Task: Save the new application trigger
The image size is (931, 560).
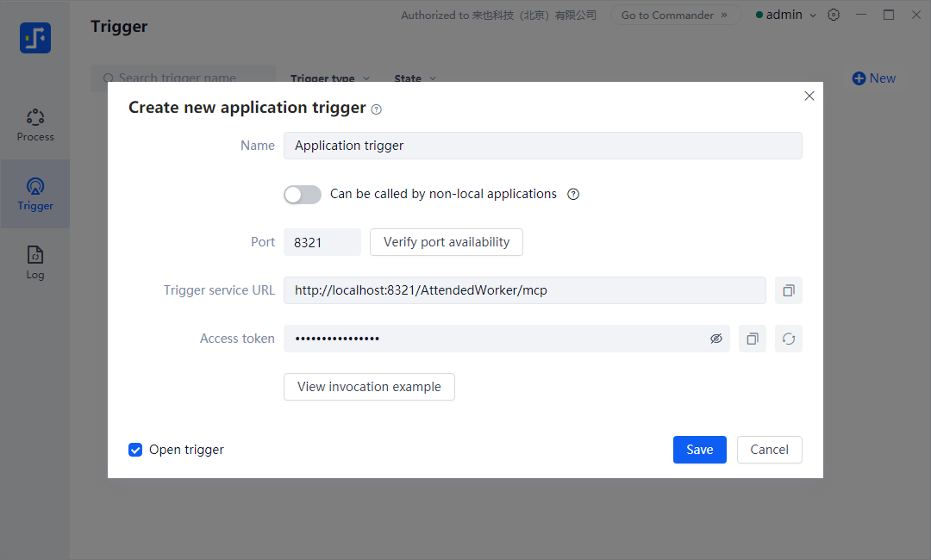Action: click(699, 450)
